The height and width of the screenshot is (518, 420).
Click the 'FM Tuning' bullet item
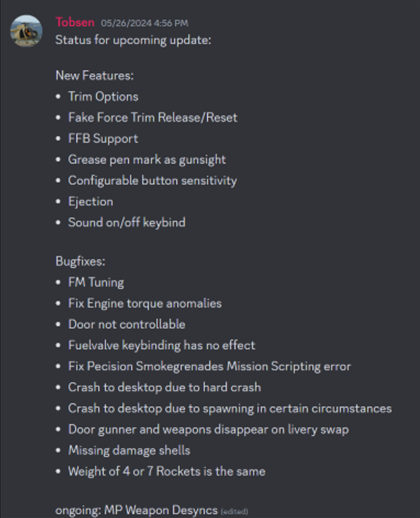(96, 282)
